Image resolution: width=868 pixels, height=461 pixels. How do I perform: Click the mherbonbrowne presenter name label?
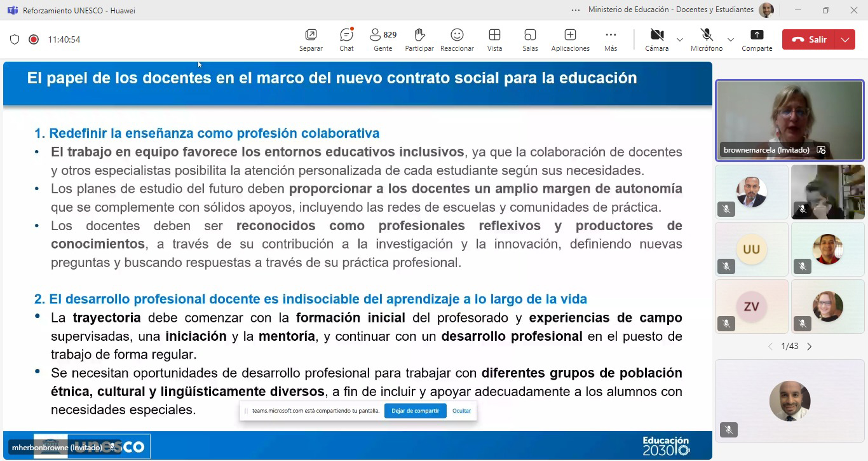[x=57, y=448]
